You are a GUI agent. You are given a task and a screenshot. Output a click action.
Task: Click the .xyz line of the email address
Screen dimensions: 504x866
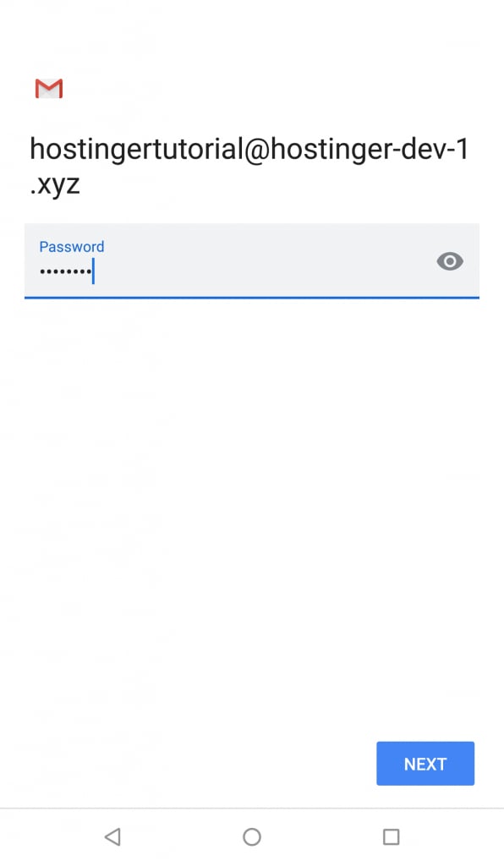pos(55,185)
